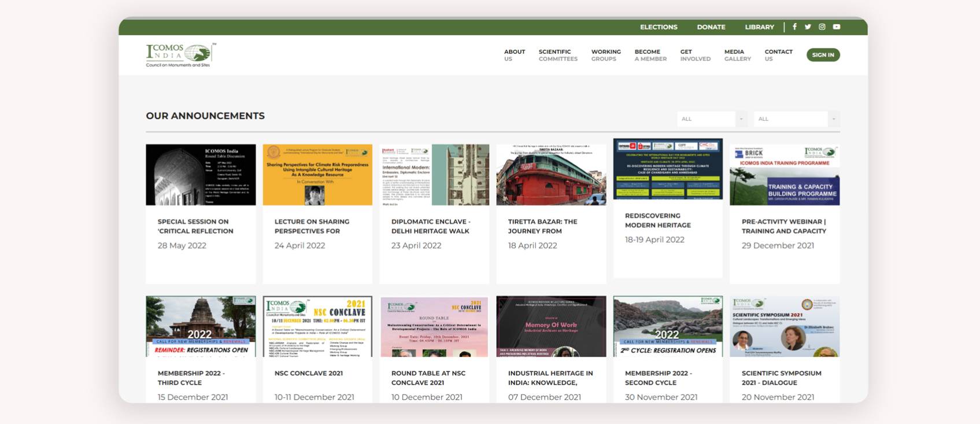Open the second ALL filter dropdown
The image size is (980, 424).
796,119
